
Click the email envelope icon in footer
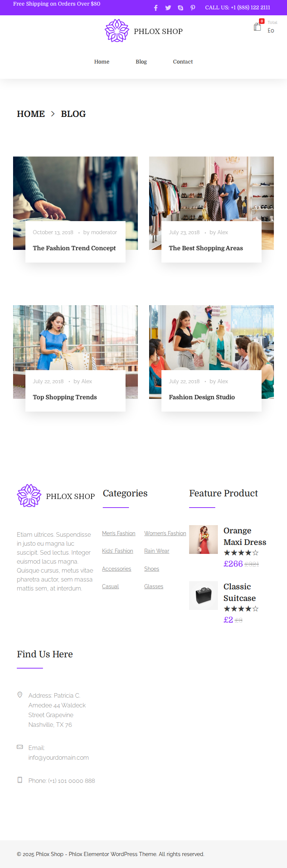(x=20, y=747)
